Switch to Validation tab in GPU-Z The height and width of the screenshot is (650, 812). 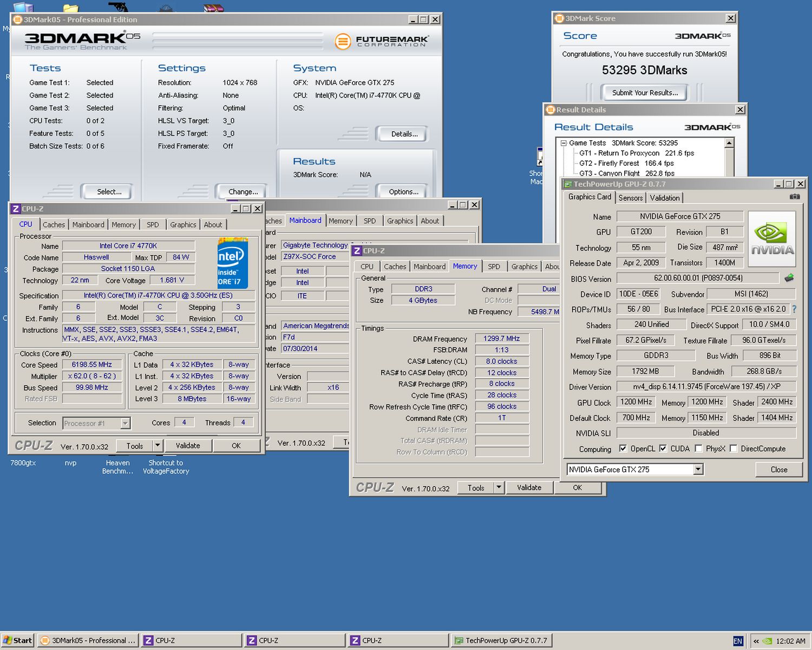pyautogui.click(x=665, y=198)
